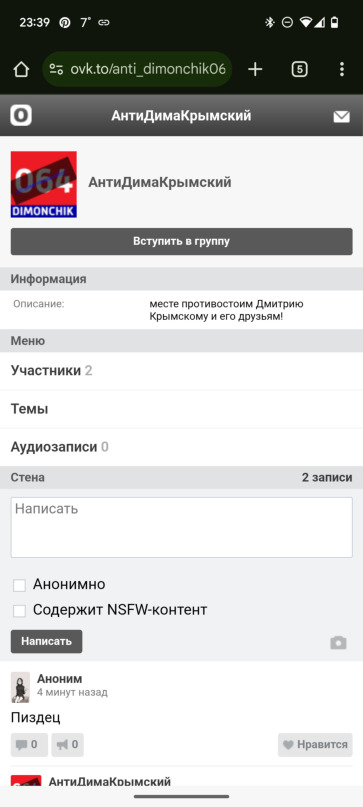Image resolution: width=363 pixels, height=807 pixels.
Task: Submit the post with Написать button
Action: point(46,641)
